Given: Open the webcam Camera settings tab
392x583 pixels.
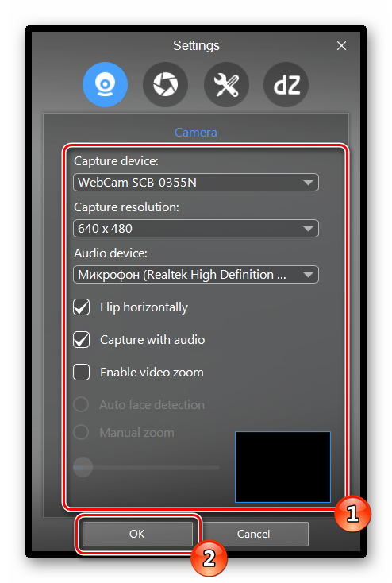Looking at the screenshot, I should coord(105,84).
